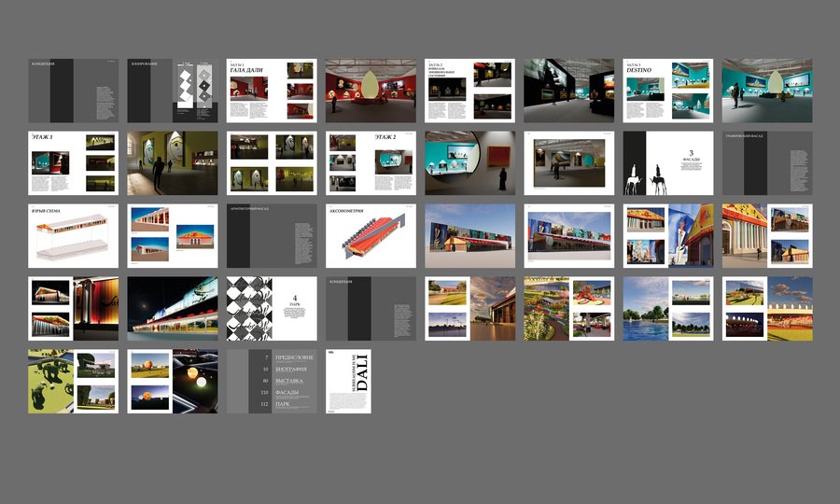Open the ЗАЛ №2 spread thumbnail
Viewport: 840px width, 504px height.
coord(469,91)
